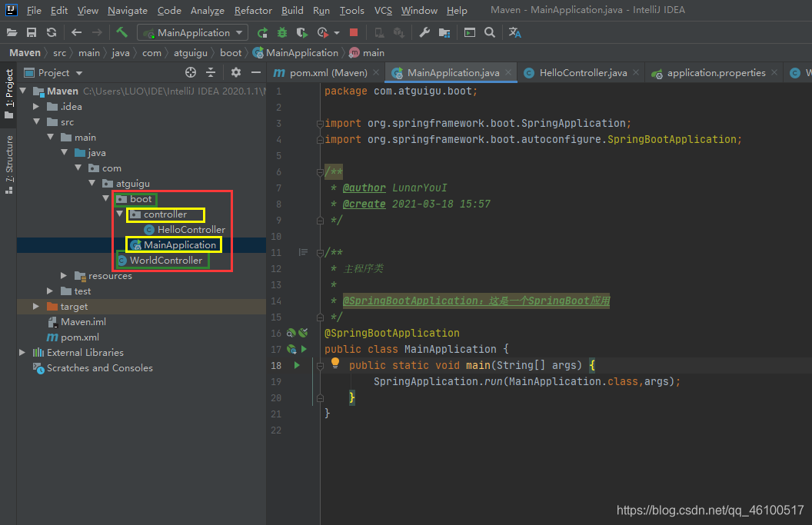Select Scratches and Consoles node
The height and width of the screenshot is (525, 812).
[93, 367]
